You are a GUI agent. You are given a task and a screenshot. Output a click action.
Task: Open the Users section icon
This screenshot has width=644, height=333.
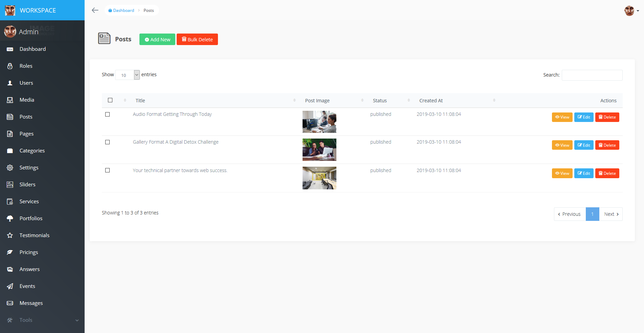coord(10,83)
